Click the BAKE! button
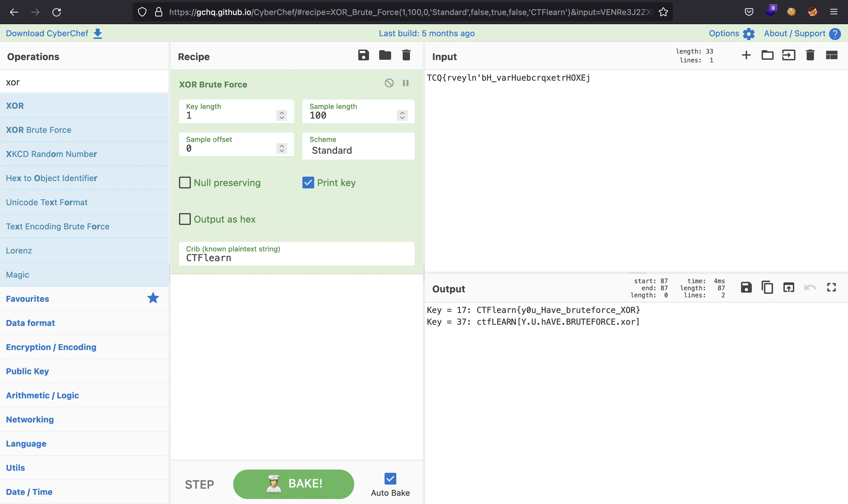848x504 pixels. click(294, 484)
